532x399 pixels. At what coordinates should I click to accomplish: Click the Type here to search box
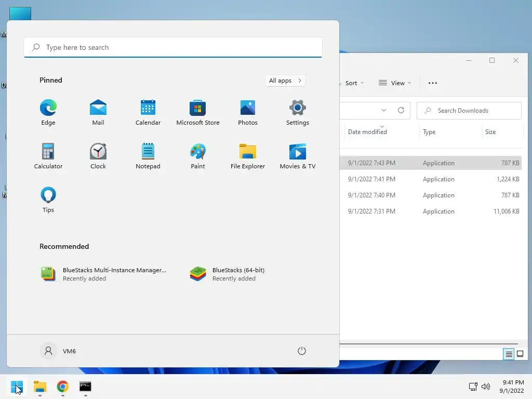tap(173, 47)
